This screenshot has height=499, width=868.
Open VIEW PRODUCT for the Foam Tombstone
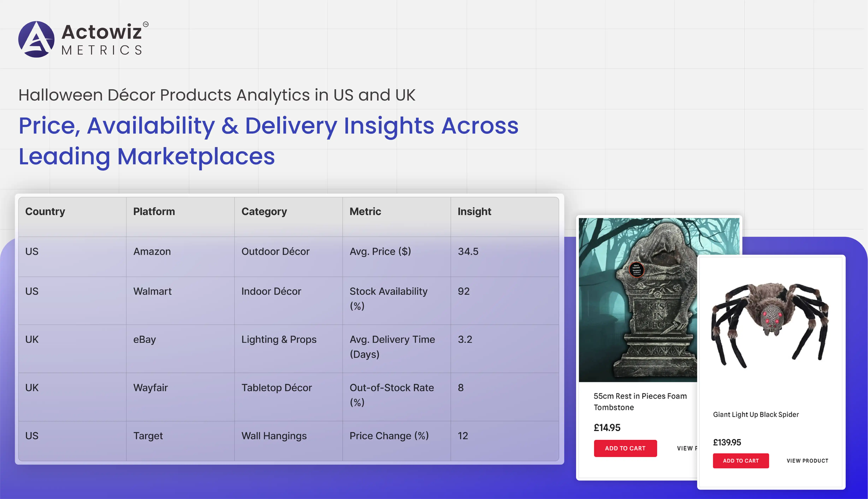tap(687, 448)
